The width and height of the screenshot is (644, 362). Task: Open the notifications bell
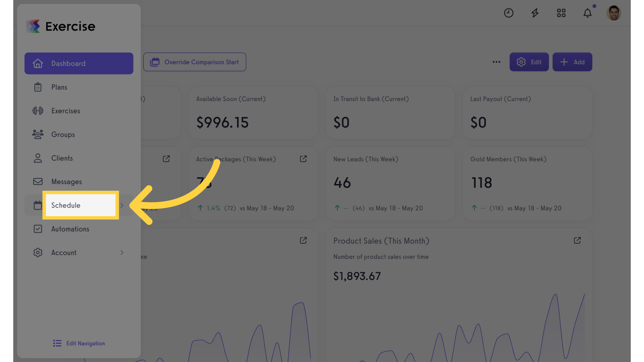(x=588, y=13)
